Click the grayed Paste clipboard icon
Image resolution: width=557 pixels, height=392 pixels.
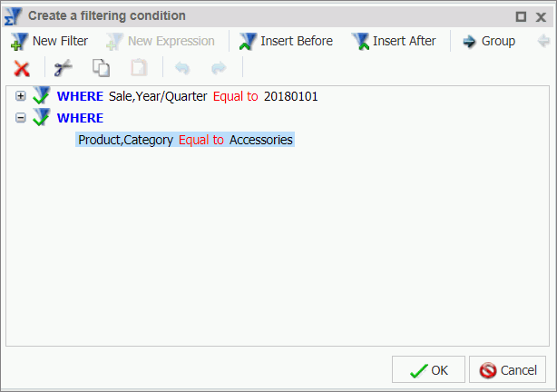tap(139, 67)
